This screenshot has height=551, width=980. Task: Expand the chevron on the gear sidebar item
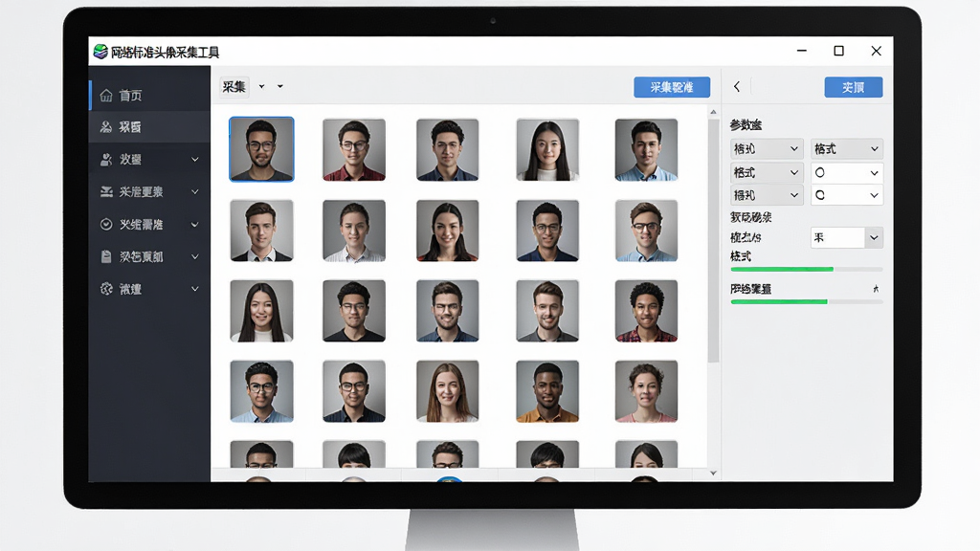(195, 289)
